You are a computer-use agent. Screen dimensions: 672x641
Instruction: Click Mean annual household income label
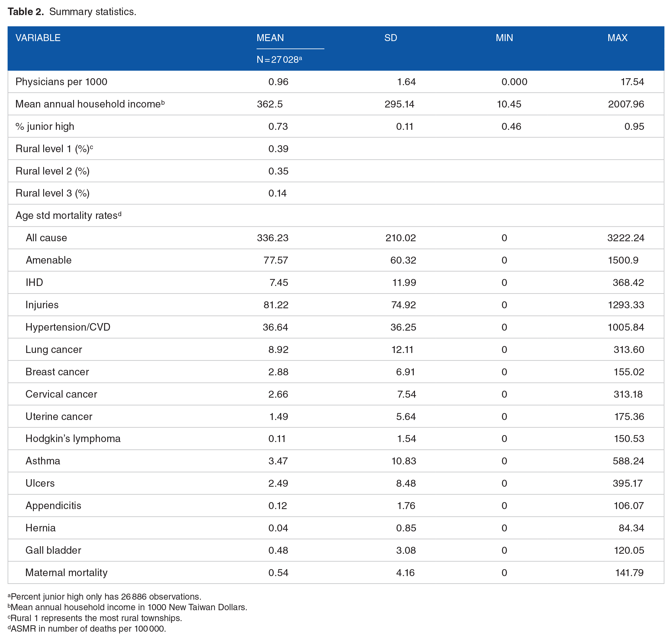click(x=90, y=104)
